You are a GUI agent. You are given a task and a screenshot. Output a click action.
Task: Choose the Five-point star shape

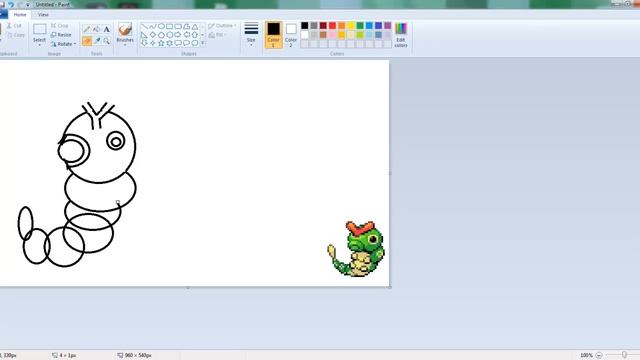[x=161, y=43]
